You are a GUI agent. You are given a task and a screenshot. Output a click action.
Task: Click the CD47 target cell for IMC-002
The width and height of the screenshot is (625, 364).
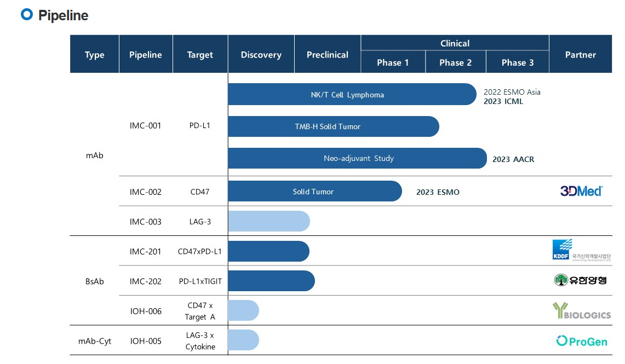(x=200, y=192)
